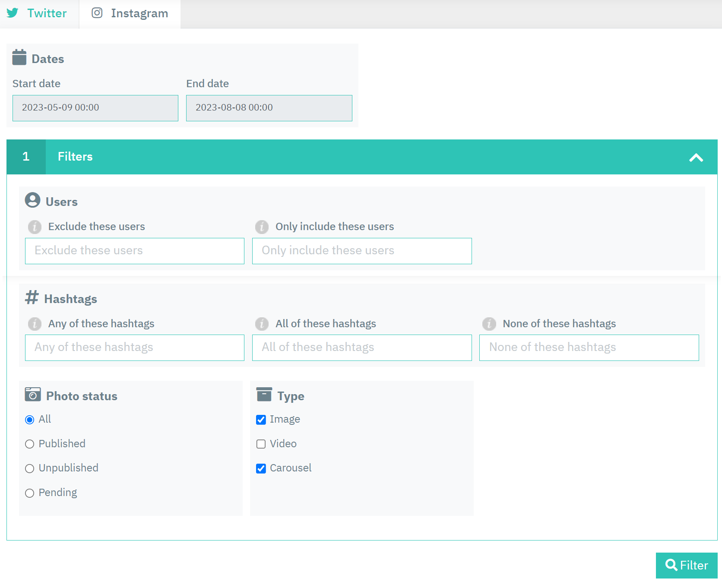Click the info icon beside Exclude these users

click(35, 227)
